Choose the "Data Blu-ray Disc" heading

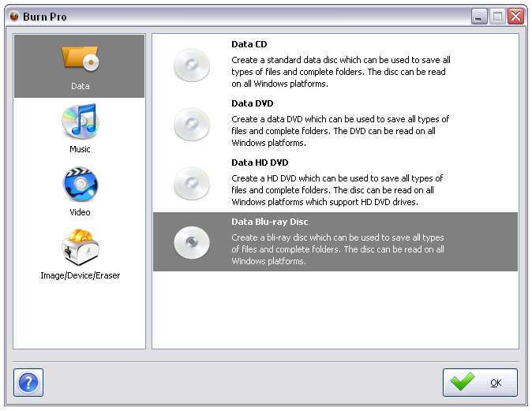pos(269,222)
